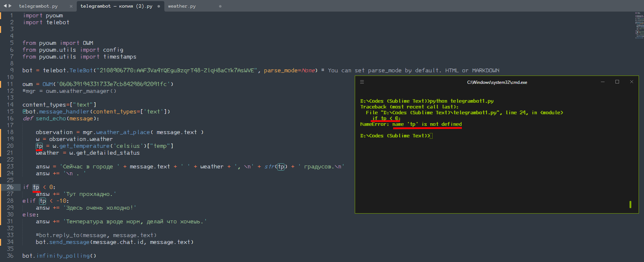Select the telegrambot — копия (2).py tab
Image resolution: width=644 pixels, height=262 pixels.
pos(116,6)
